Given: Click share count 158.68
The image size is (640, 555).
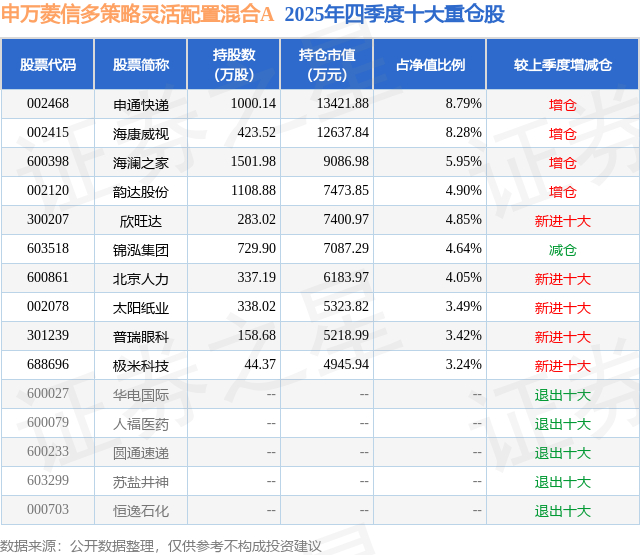Looking at the screenshot, I should (256, 335).
